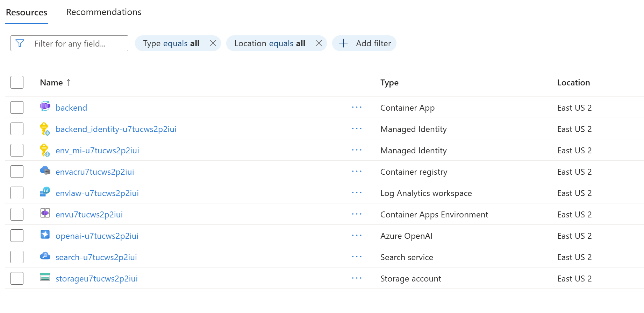Click the Log Analytics workspace type cell
The height and width of the screenshot is (313, 644).
pos(426,193)
